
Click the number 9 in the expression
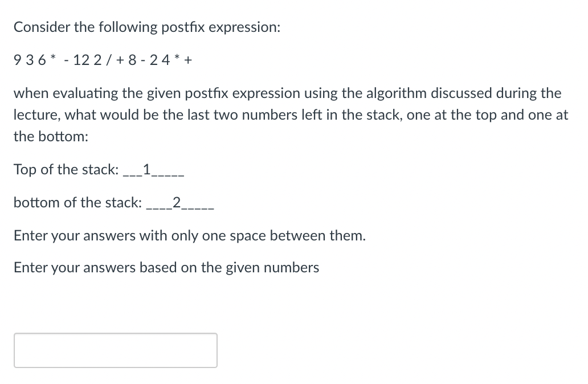(16, 60)
